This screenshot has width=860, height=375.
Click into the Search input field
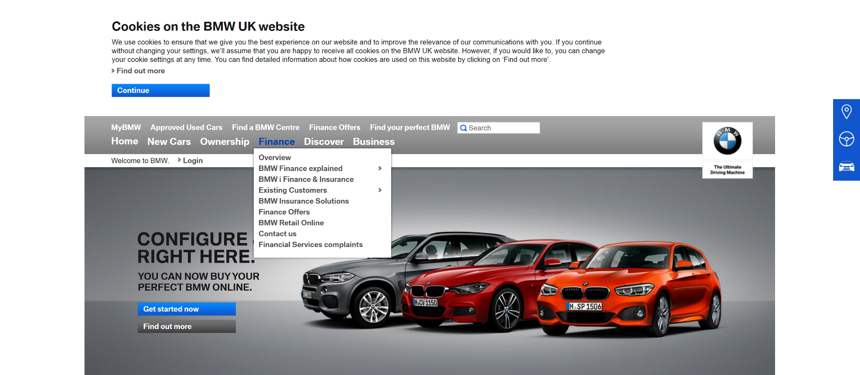499,128
